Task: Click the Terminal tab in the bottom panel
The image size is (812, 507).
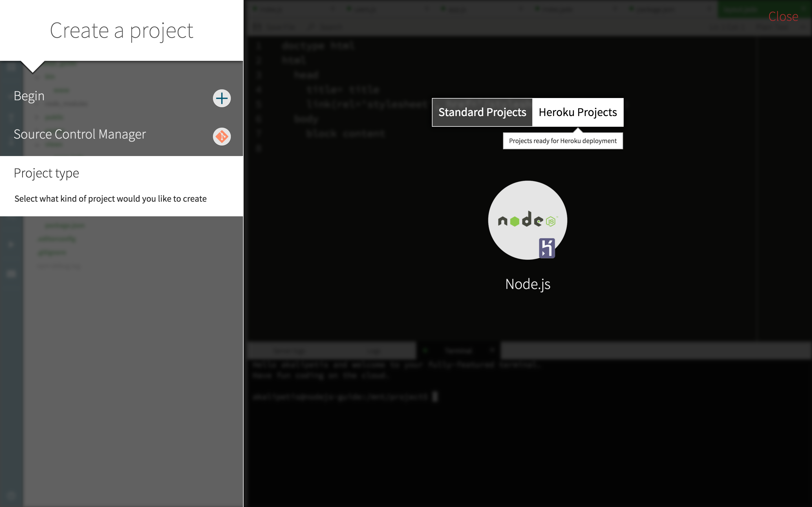Action: tap(458, 350)
